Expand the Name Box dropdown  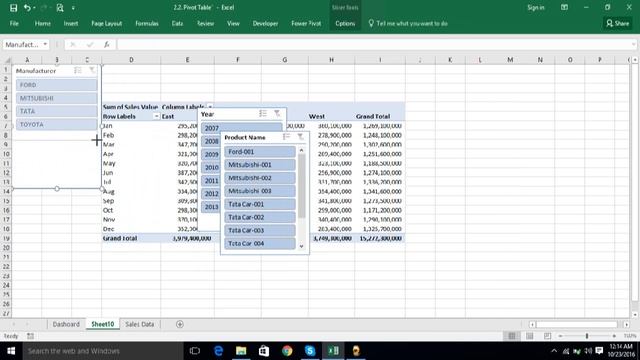tap(45, 44)
